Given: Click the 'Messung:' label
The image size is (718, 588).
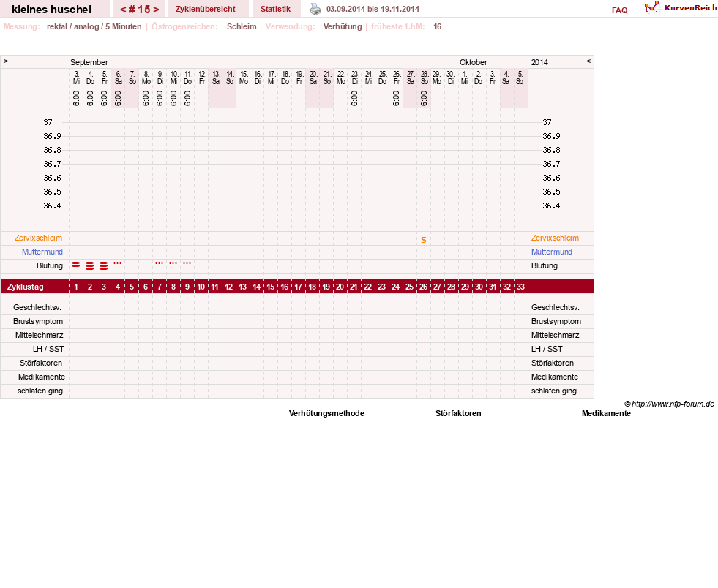Looking at the screenshot, I should tap(21, 26).
